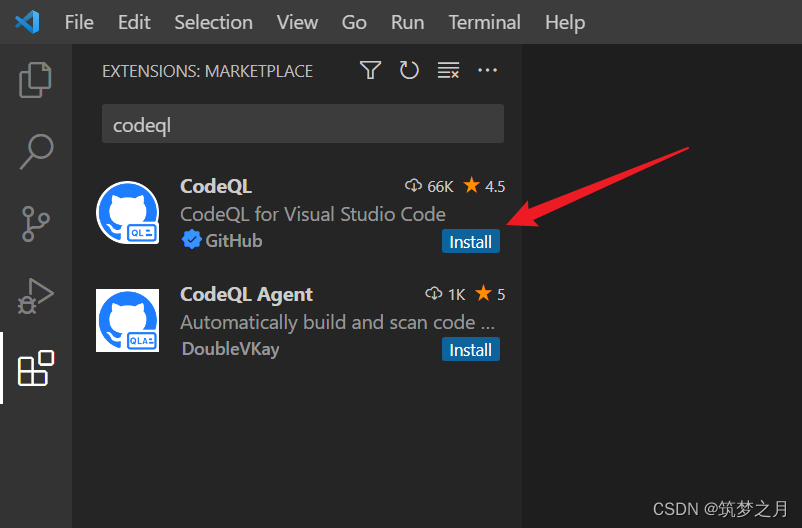Filter extensions with the funnel icon
The width and height of the screenshot is (802, 528).
pos(370,71)
